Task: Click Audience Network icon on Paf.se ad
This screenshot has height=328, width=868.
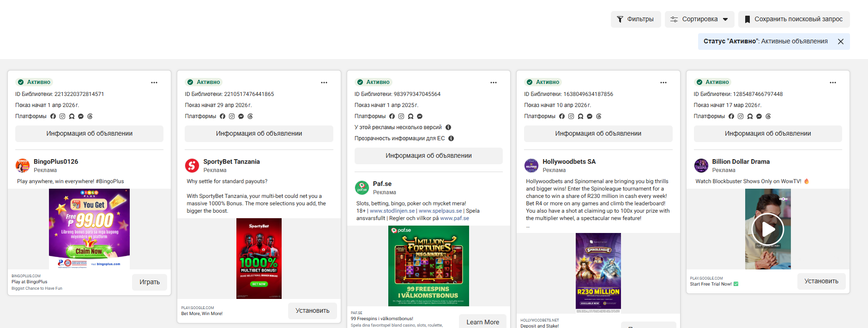Action: 410,116
